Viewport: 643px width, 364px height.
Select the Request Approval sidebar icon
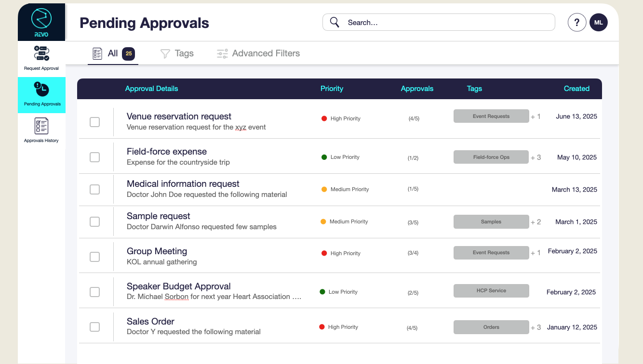(41, 53)
